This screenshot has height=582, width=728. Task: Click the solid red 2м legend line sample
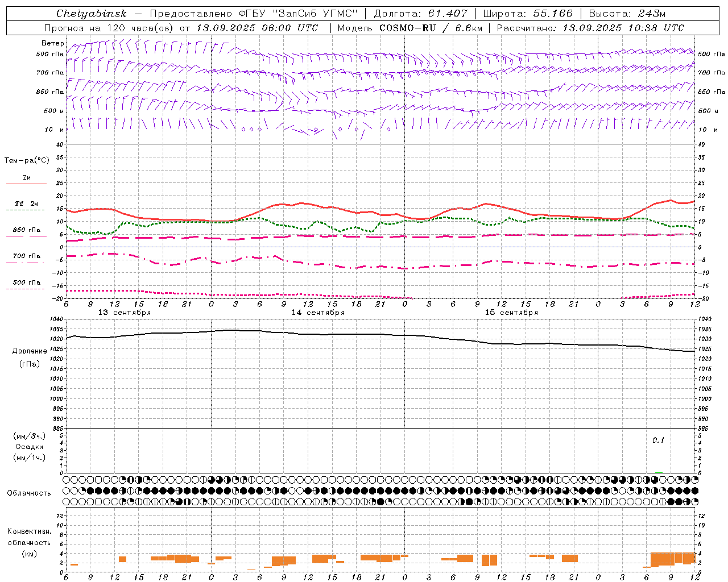click(x=26, y=184)
